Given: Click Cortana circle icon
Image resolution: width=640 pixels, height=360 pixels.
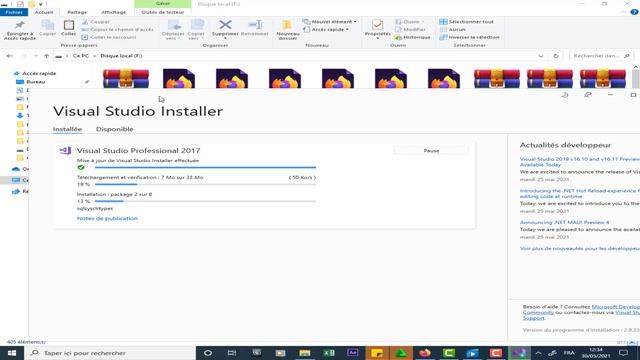Looking at the screenshot, I should [x=208, y=353].
